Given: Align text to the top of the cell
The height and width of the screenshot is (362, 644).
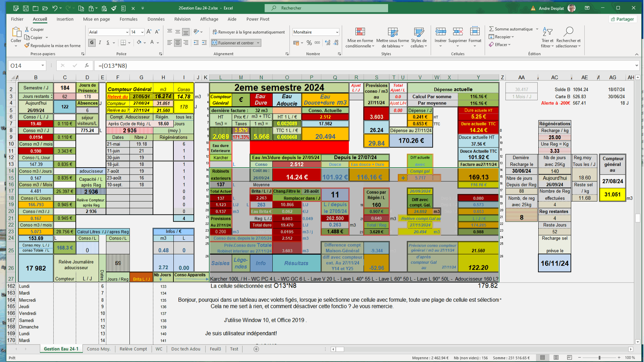Looking at the screenshot, I should [170, 32].
